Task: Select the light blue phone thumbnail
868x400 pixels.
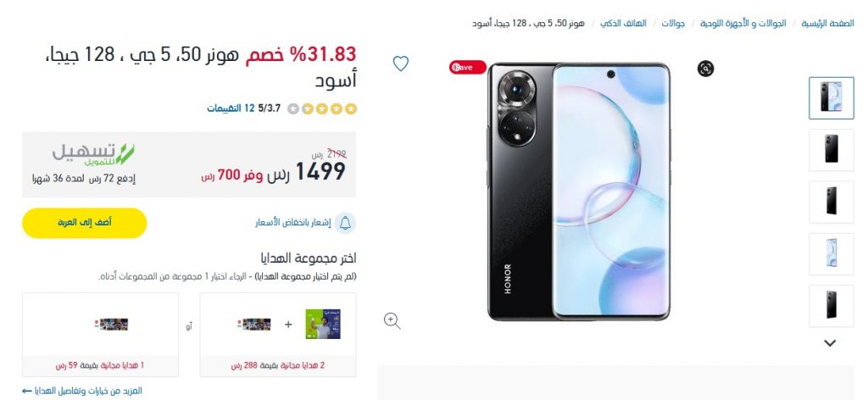Action: 831,254
